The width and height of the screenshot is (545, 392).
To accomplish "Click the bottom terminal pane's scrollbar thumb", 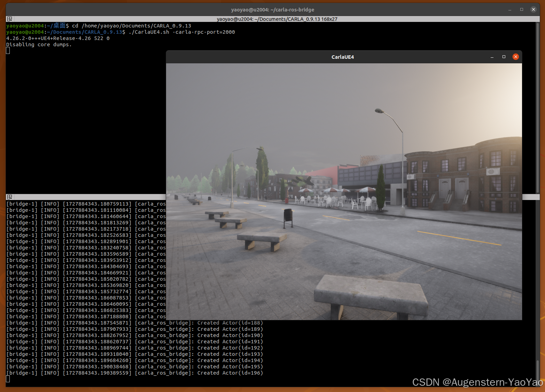I will (537, 372).
